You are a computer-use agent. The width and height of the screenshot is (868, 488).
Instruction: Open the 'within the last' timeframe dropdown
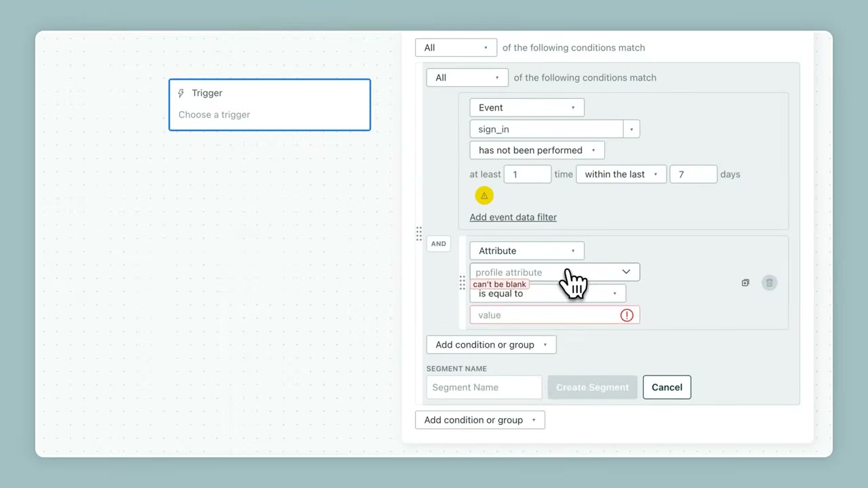(621, 174)
